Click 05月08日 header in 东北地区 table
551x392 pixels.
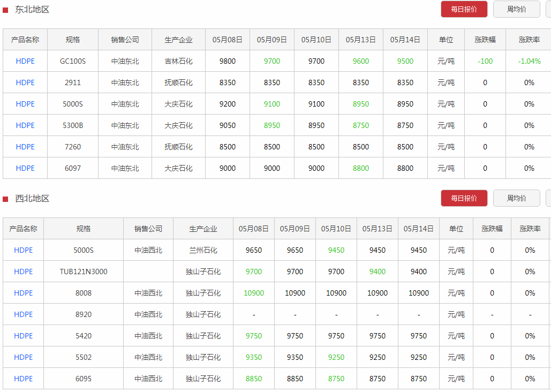click(228, 40)
